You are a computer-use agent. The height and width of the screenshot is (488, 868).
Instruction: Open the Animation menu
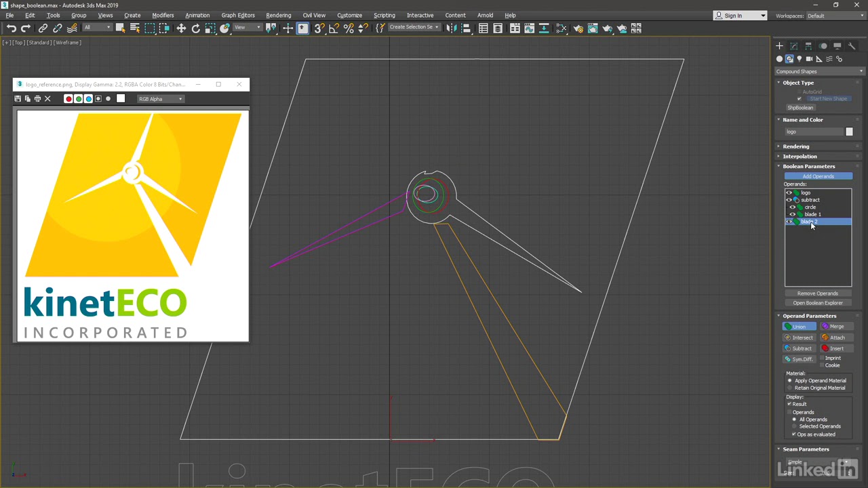[x=197, y=16]
